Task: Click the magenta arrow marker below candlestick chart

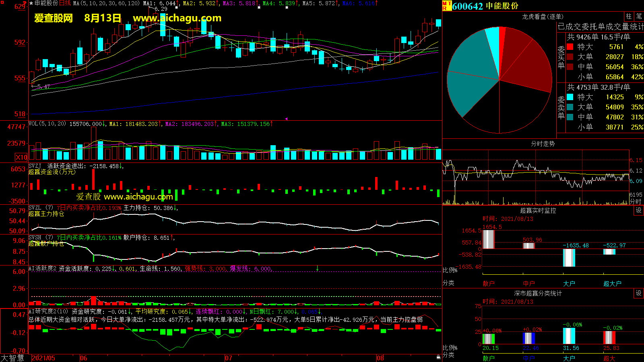Action: (286, 119)
